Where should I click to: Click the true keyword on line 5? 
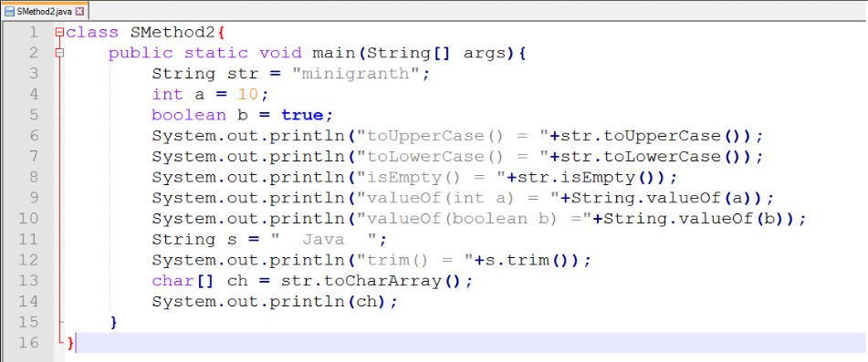pos(302,115)
